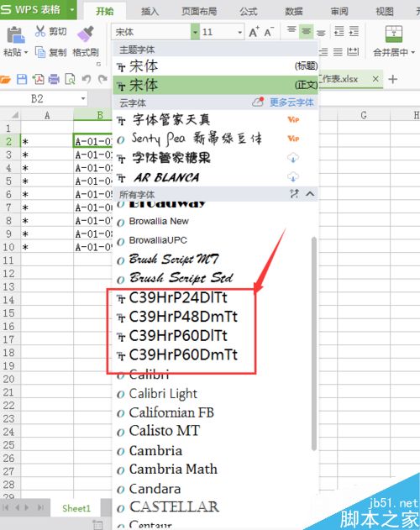Close the .xlsx document tab
This screenshot has width=420, height=530.
[375, 79]
